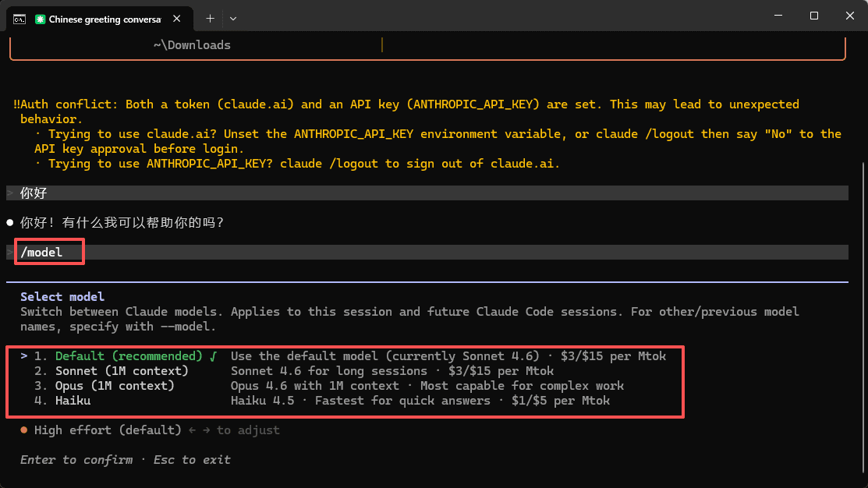Click the Select model heading

pos(62,296)
